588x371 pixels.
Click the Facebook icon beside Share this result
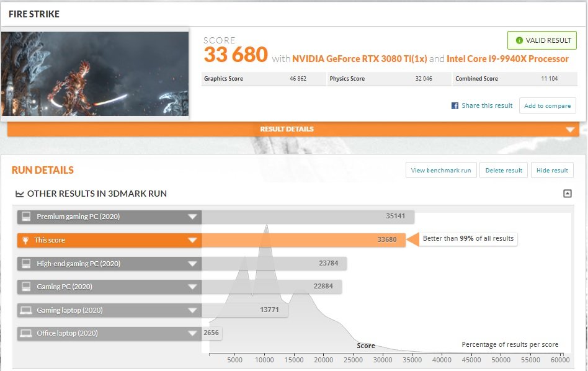coord(455,106)
